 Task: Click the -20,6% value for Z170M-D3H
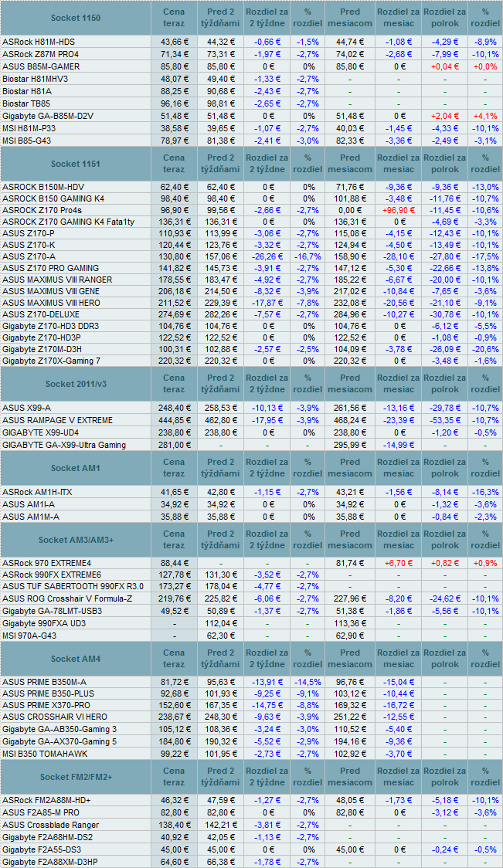(x=485, y=349)
